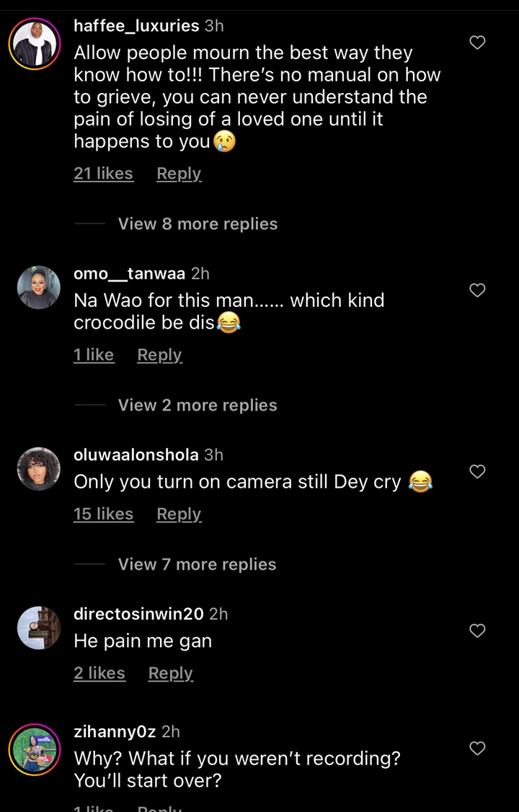This screenshot has width=519, height=812.
Task: Expand "View 8 more replies"
Action: coord(198,224)
